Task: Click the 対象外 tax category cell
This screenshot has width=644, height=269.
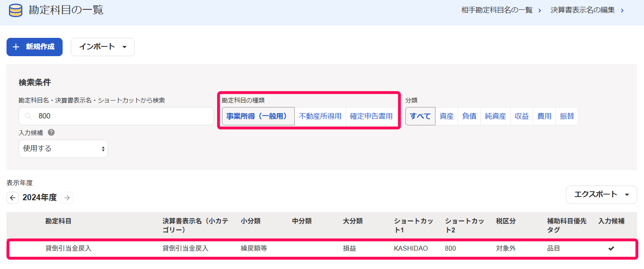Action: pyautogui.click(x=506, y=248)
